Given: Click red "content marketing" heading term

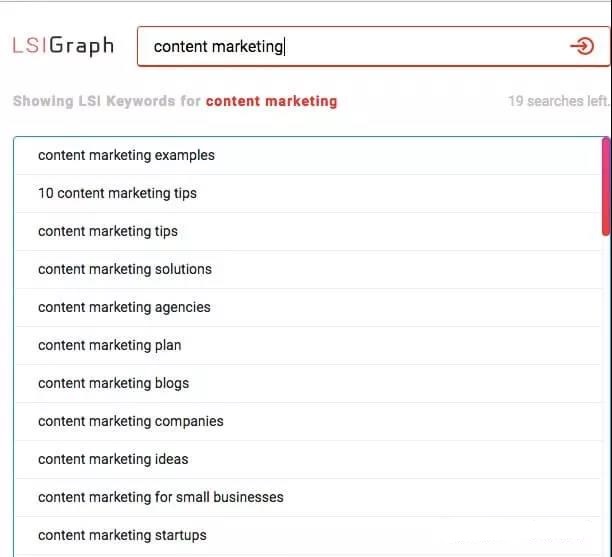Looking at the screenshot, I should (x=271, y=101).
